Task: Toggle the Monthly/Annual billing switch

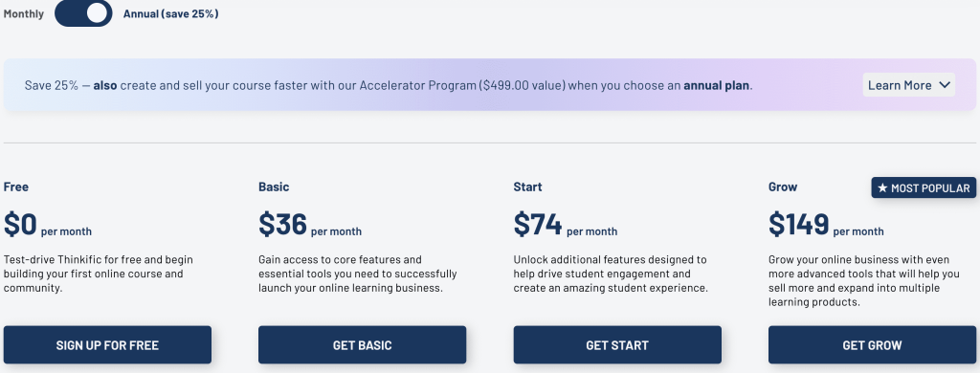Action: point(83,13)
